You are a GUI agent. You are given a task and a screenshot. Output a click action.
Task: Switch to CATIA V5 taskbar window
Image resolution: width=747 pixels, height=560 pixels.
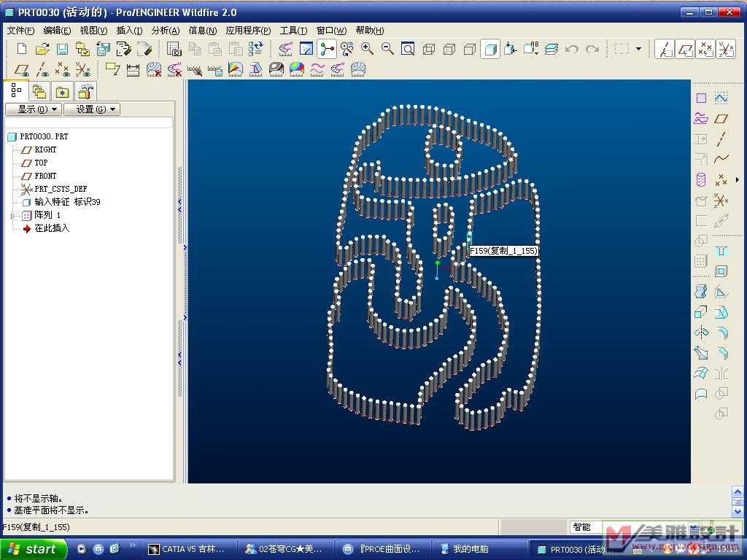(x=189, y=549)
